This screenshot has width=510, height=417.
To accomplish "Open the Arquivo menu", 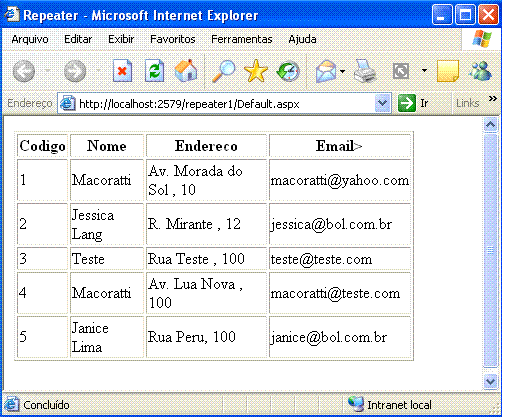I will tap(30, 39).
